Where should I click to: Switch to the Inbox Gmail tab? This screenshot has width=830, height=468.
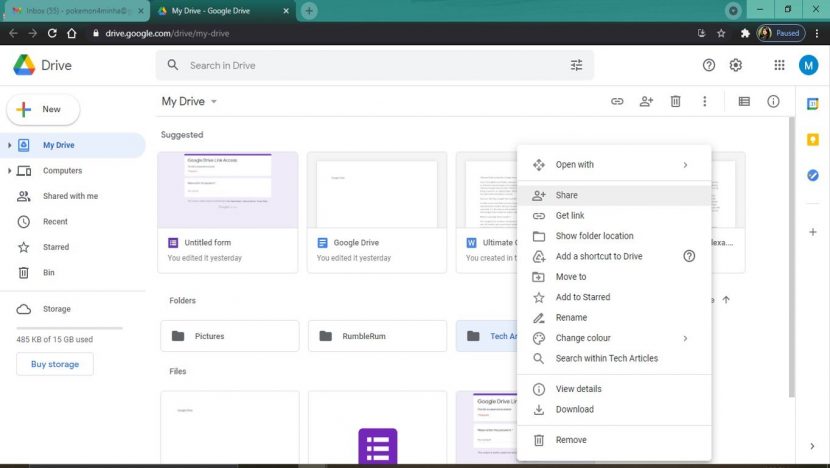(77, 11)
